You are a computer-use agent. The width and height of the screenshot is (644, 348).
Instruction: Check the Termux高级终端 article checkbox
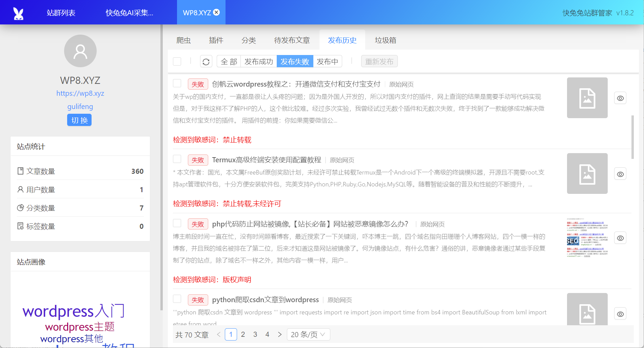point(177,159)
